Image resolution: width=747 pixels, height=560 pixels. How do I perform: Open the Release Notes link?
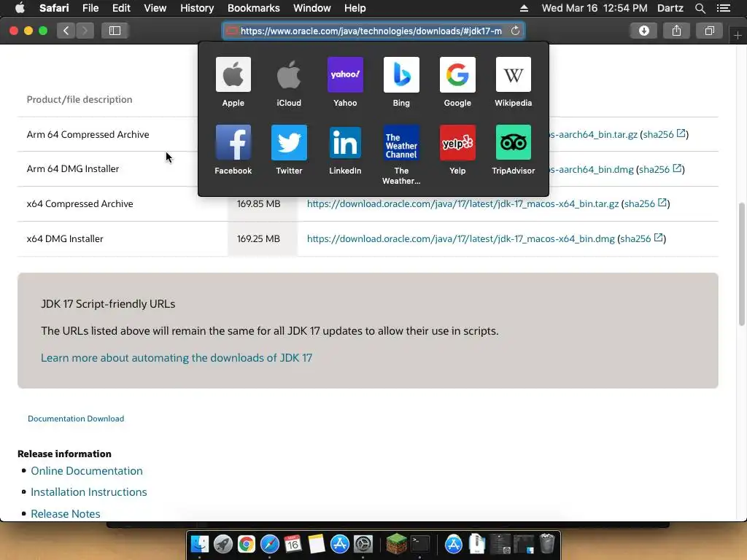(x=65, y=514)
